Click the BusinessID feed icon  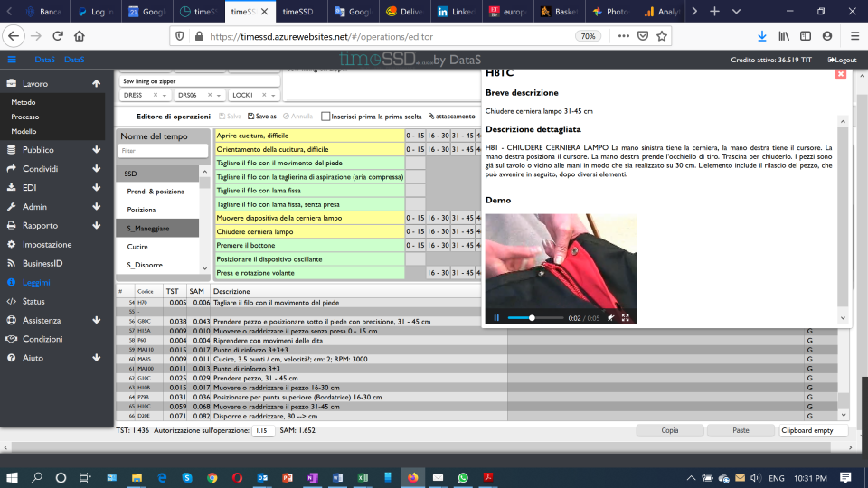[11, 263]
